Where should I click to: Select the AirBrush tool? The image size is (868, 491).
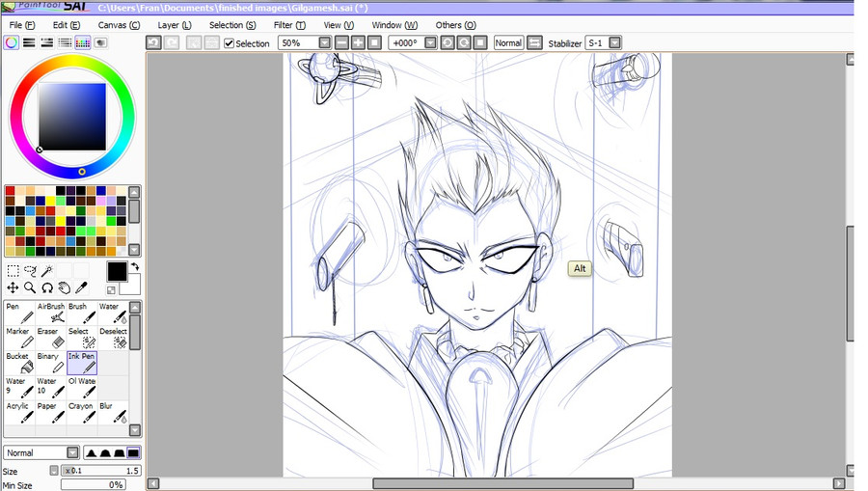pos(51,313)
